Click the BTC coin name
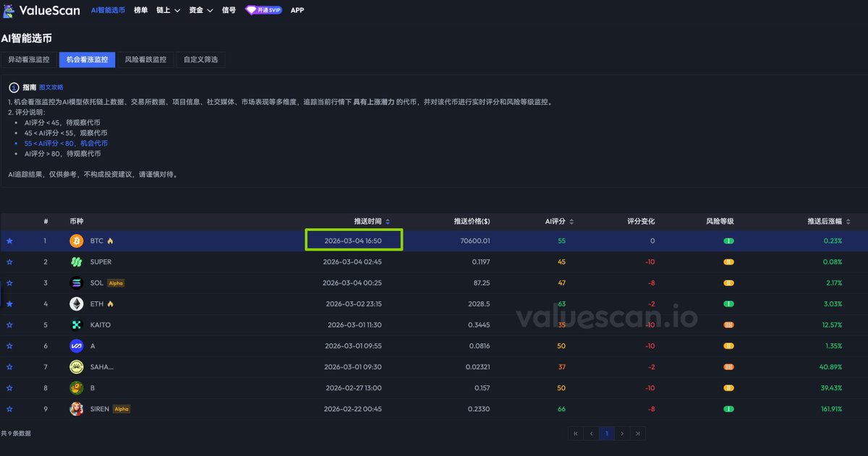The image size is (868, 456). click(x=97, y=241)
